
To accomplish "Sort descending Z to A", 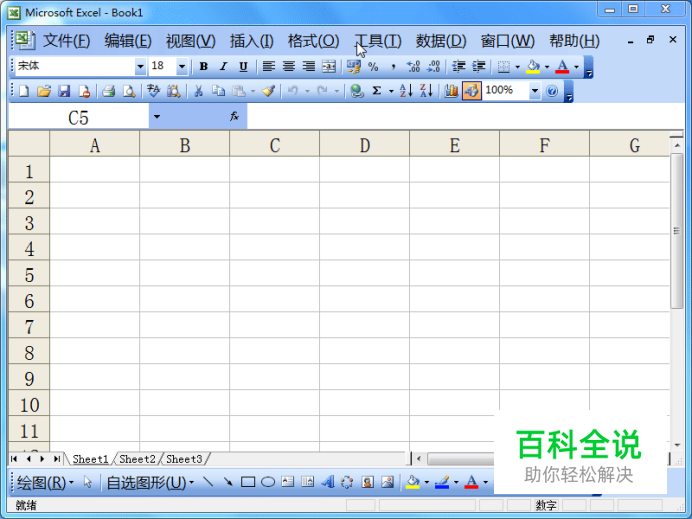I will [x=426, y=91].
